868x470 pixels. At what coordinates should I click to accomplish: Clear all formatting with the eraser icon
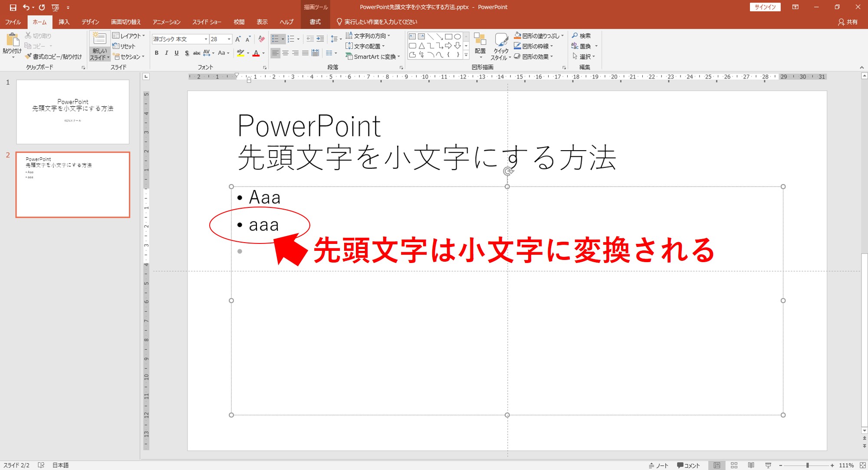point(261,39)
